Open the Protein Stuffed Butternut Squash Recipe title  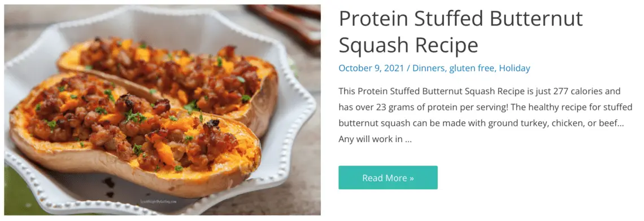460,32
